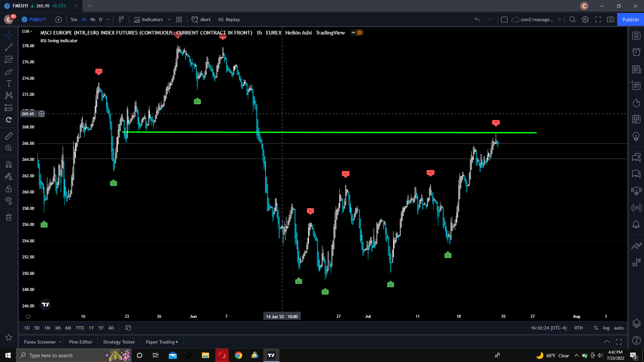Remove drawings with the trash icon
Image resolution: width=644 pixels, height=362 pixels.
pyautogui.click(x=9, y=217)
